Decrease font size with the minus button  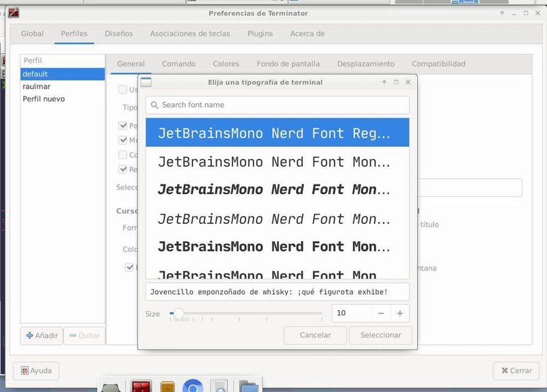(x=381, y=313)
